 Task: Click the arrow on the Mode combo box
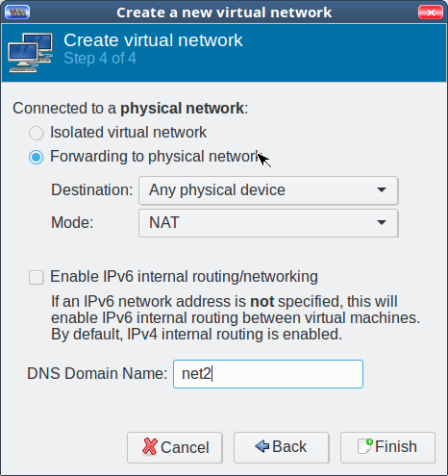382,222
